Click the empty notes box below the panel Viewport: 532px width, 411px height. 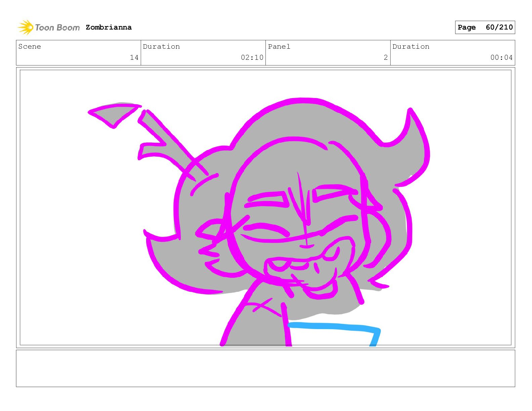point(265,368)
